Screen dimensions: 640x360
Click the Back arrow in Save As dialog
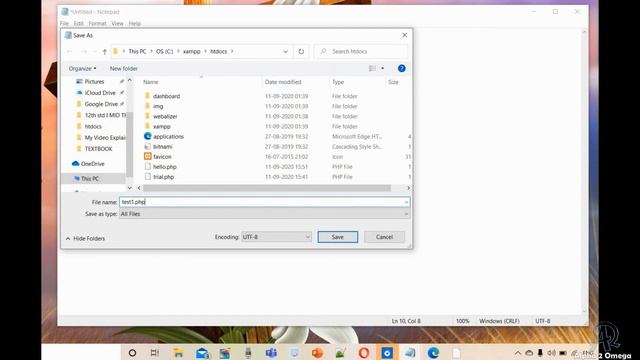(x=69, y=51)
